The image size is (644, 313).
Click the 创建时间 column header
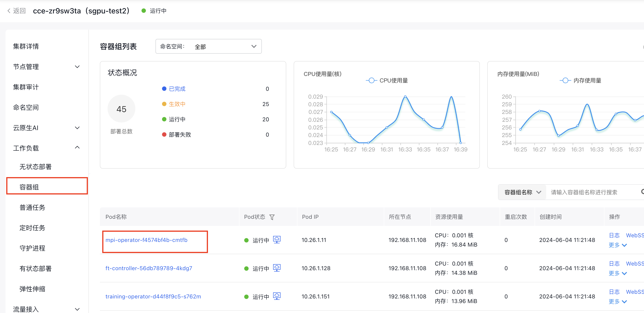pyautogui.click(x=551, y=217)
